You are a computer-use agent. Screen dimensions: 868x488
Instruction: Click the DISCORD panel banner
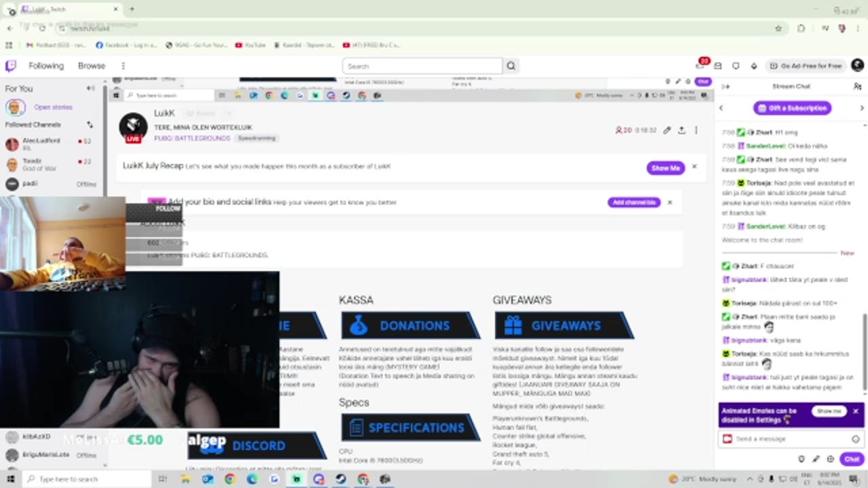click(257, 445)
